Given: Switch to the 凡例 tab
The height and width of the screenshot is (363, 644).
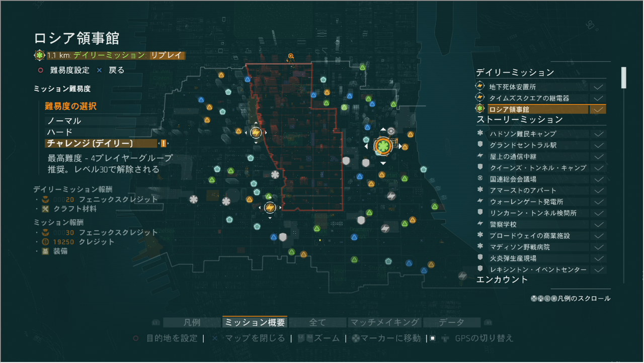Looking at the screenshot, I should (x=192, y=323).
